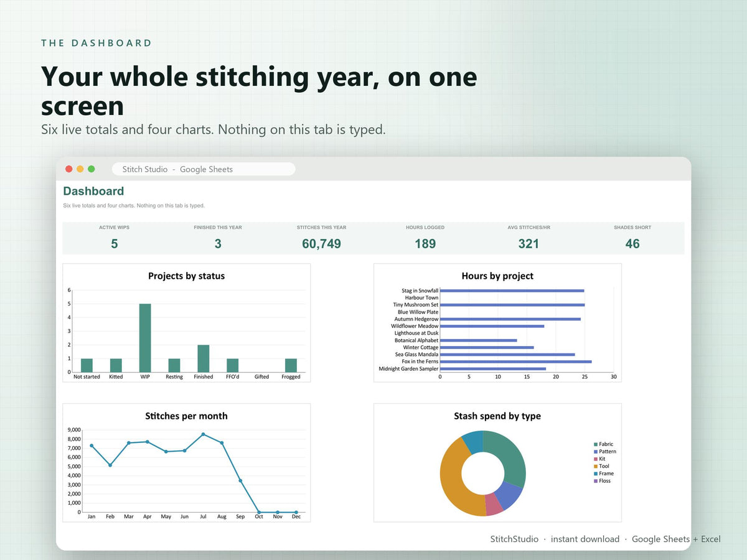Select the Active WIPs value 5
Viewport: 747px width, 560px height.
[x=115, y=244]
